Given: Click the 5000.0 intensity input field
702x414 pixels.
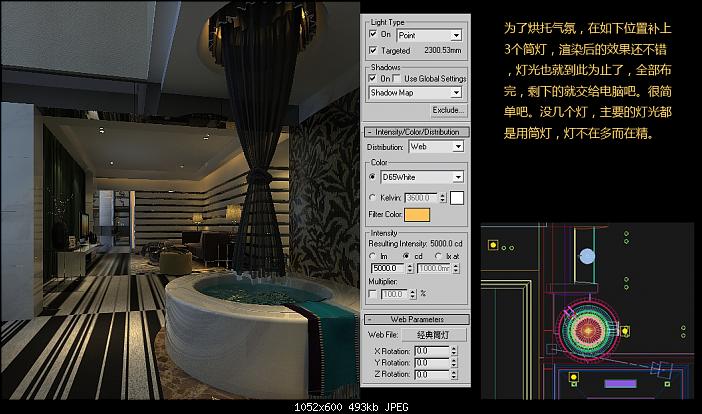Looking at the screenshot, I should click(x=388, y=268).
